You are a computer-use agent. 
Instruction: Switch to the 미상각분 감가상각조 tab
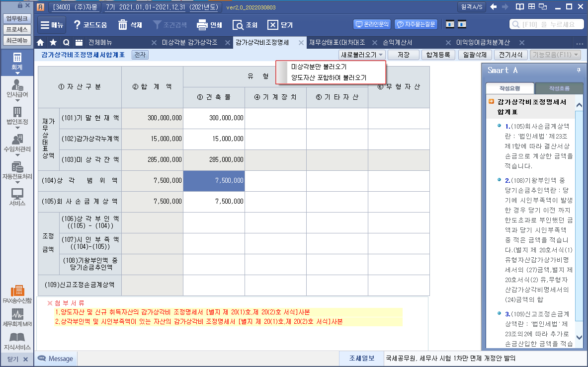pos(190,43)
